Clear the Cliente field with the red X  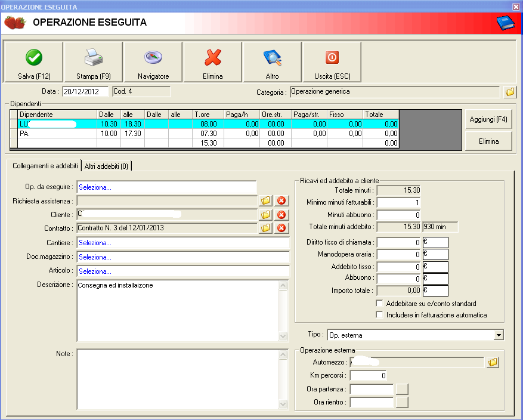click(x=281, y=215)
